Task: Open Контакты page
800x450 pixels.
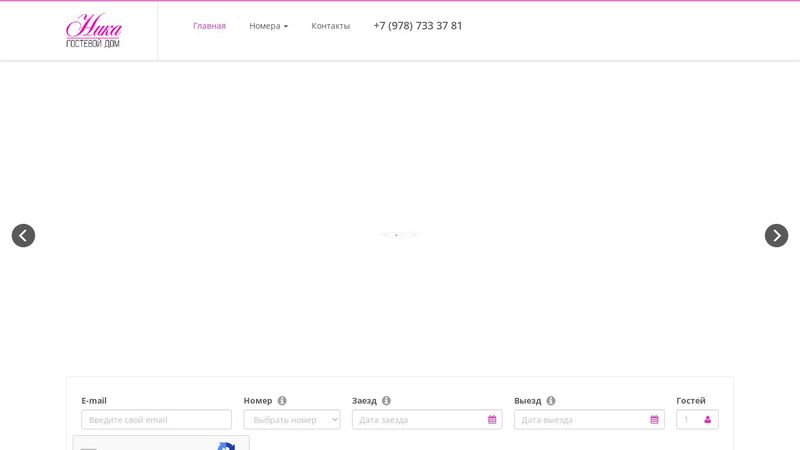Action: (331, 26)
